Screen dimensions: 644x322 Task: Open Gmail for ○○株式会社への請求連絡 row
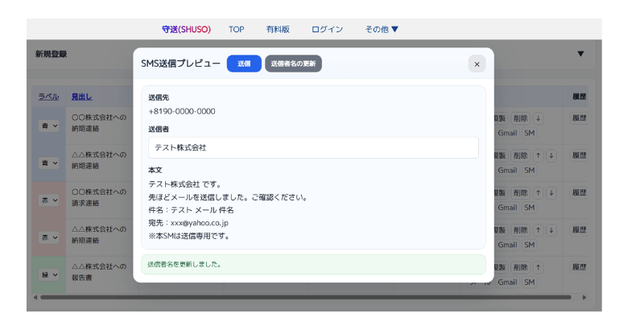click(507, 208)
